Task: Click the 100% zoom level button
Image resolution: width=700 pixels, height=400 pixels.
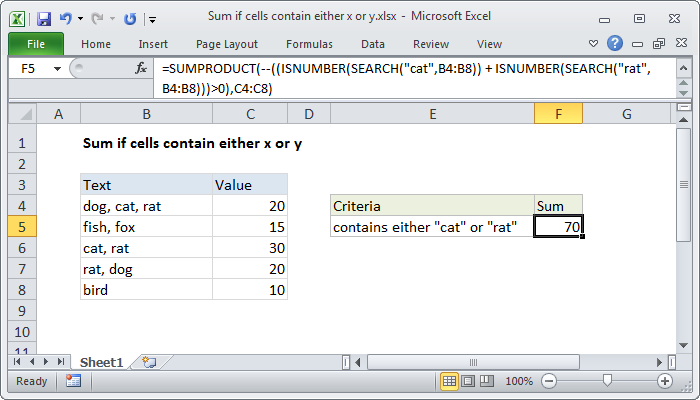Action: click(518, 381)
